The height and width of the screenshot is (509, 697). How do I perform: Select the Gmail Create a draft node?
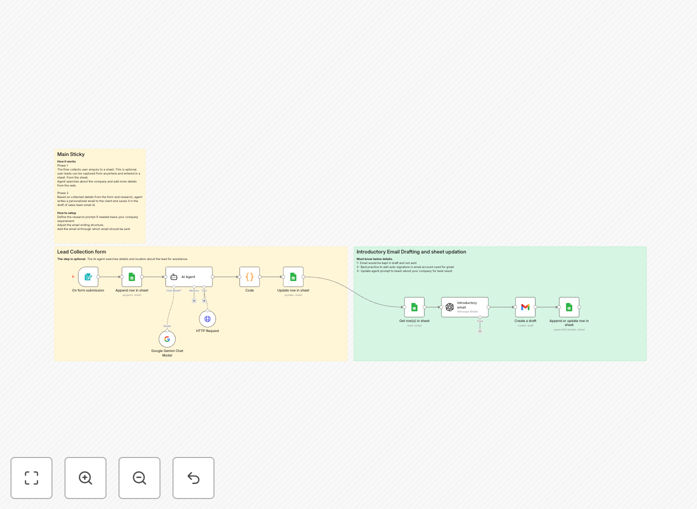(525, 307)
